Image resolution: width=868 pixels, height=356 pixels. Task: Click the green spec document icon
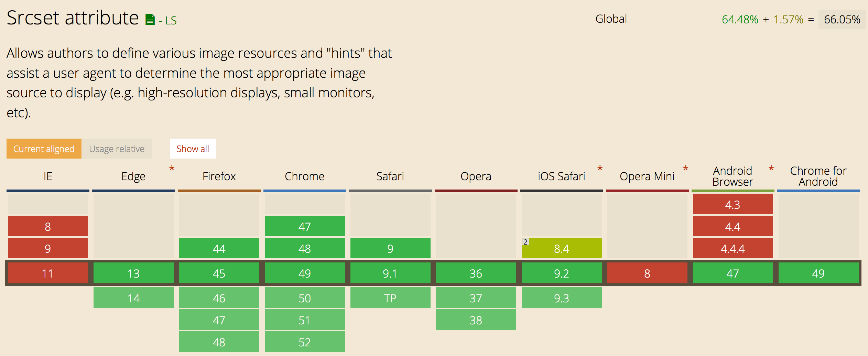click(150, 20)
